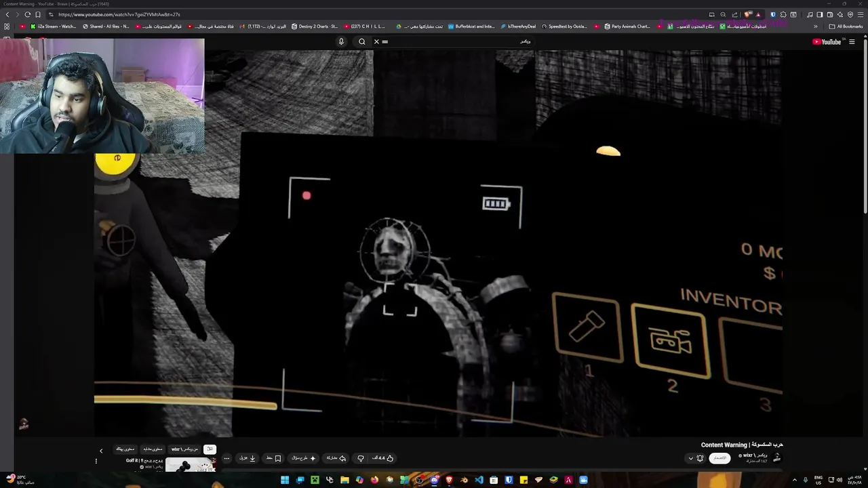This screenshot has width=868, height=488.
Task: Select the third filter chip from the right
Action: (x=153, y=449)
